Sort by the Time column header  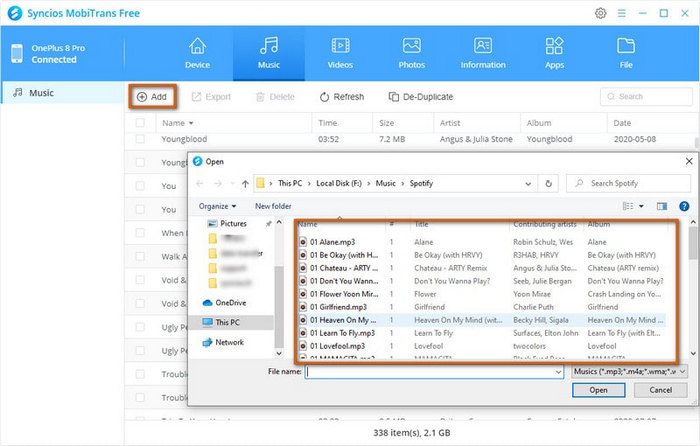point(328,123)
